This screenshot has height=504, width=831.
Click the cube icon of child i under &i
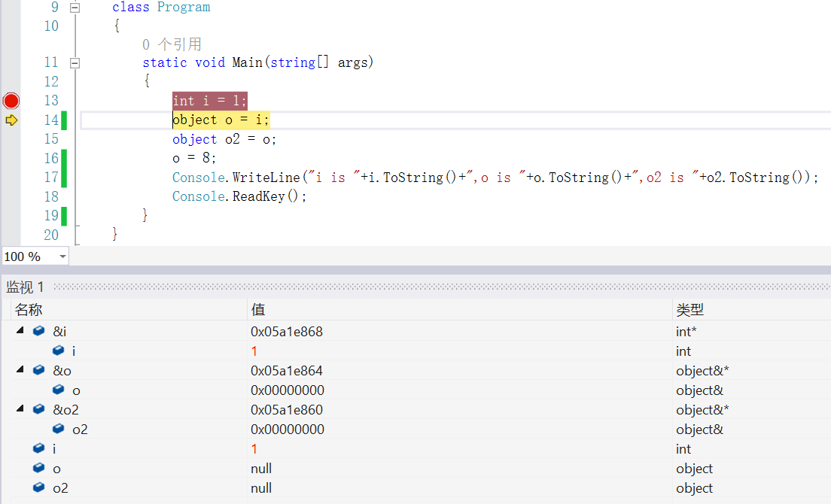point(58,351)
